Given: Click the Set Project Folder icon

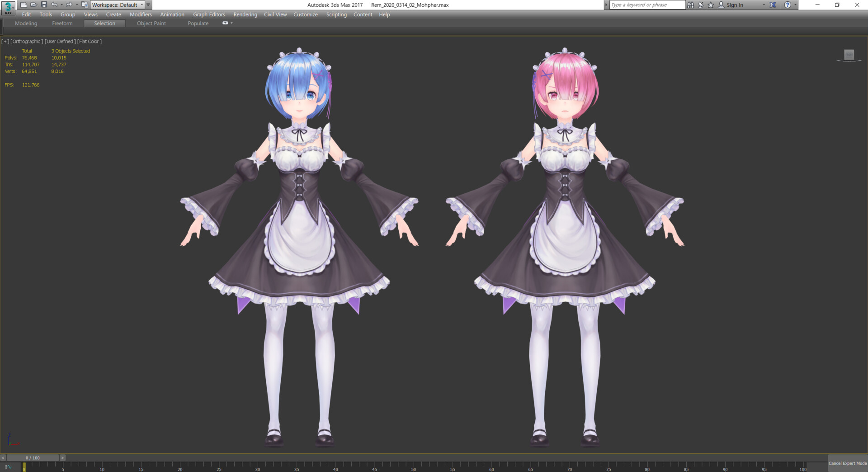Looking at the screenshot, I should click(x=85, y=5).
